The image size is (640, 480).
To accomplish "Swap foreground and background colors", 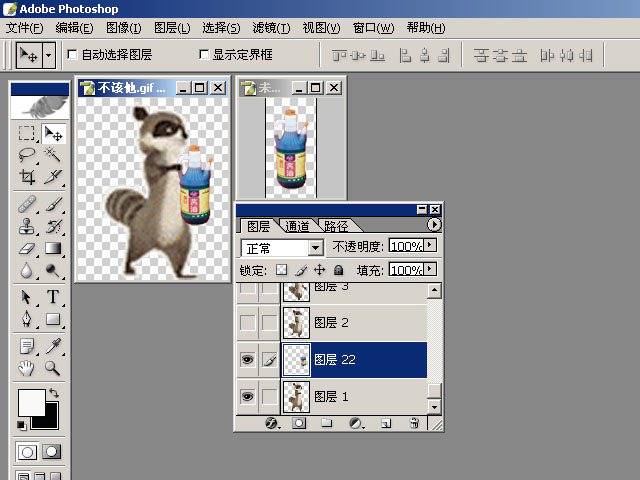I will pyautogui.click(x=54, y=393).
